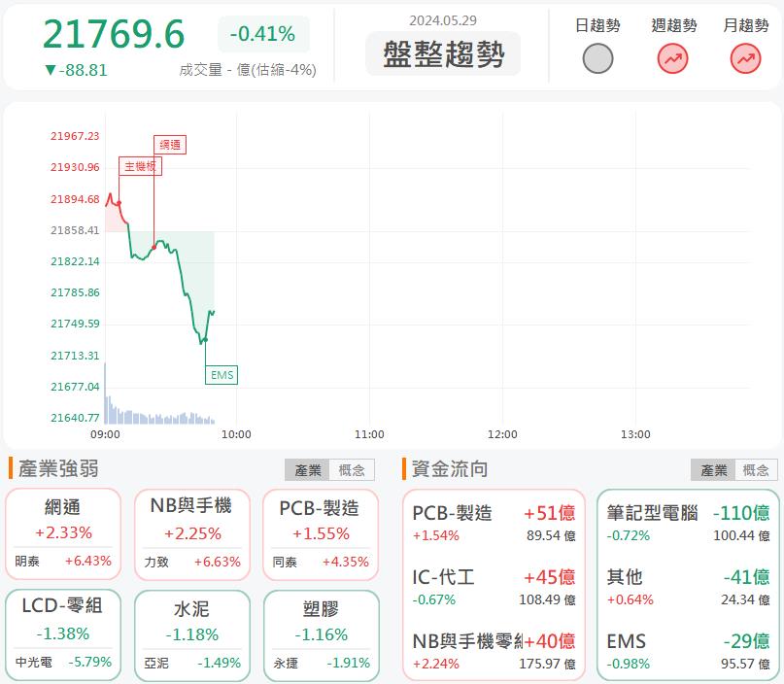784x684 pixels.
Task: Click 其他 -41億 fund outflow row
Action: pyautogui.click(x=688, y=587)
